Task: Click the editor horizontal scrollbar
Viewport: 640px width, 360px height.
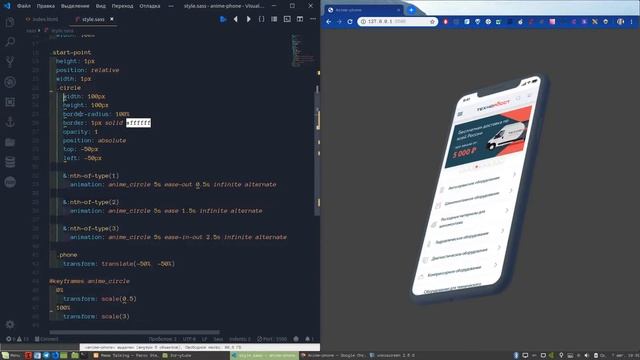Action: (134, 332)
